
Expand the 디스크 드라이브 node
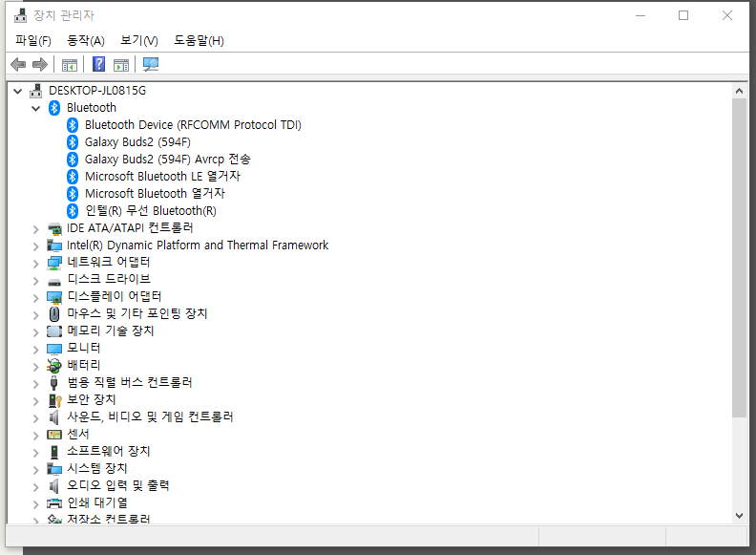[x=35, y=281]
